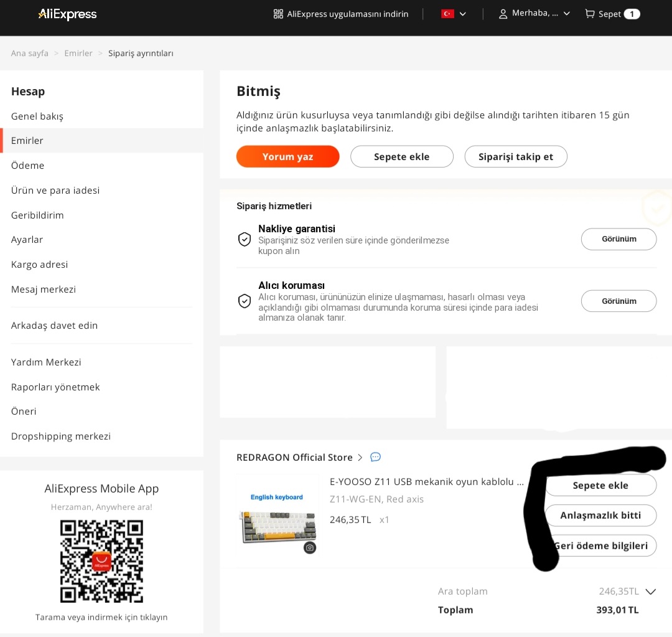Viewport: 672px width, 637px height.
Task: Click the chevron next to REDRAGON store
Action: pos(360,457)
